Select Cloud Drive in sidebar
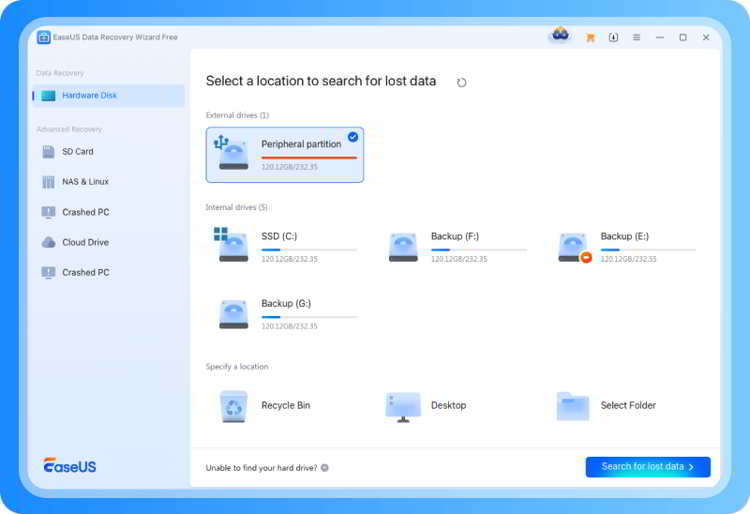Image resolution: width=750 pixels, height=514 pixels. [x=85, y=242]
